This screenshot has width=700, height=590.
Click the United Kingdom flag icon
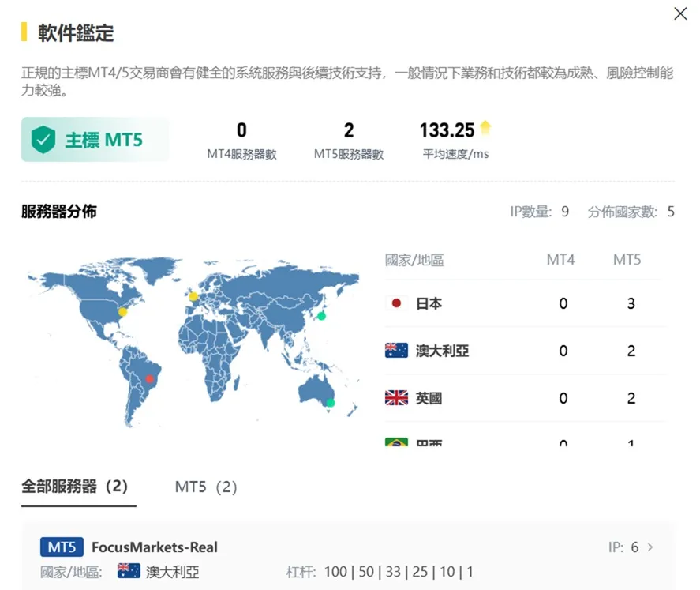coord(396,398)
